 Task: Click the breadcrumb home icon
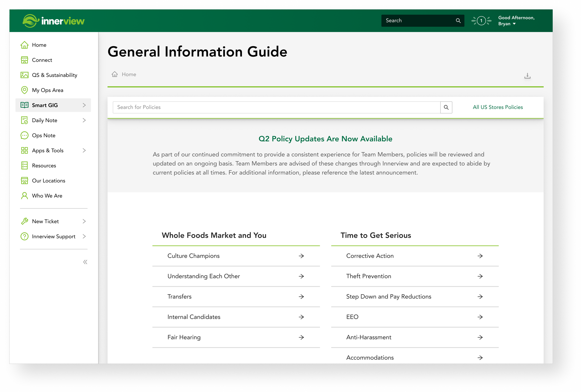coord(115,74)
